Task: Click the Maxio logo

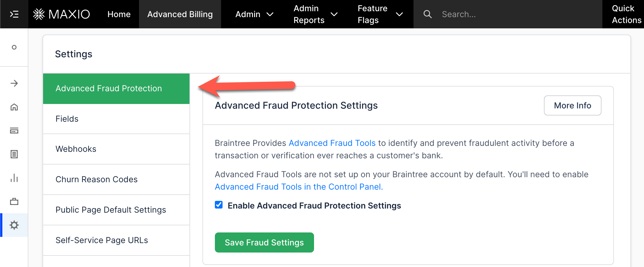Action: click(x=61, y=14)
